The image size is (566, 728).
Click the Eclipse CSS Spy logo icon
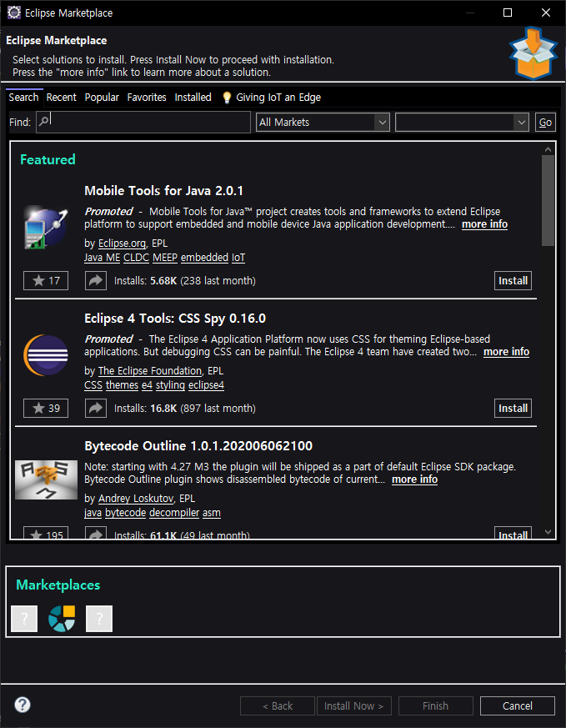pyautogui.click(x=46, y=355)
